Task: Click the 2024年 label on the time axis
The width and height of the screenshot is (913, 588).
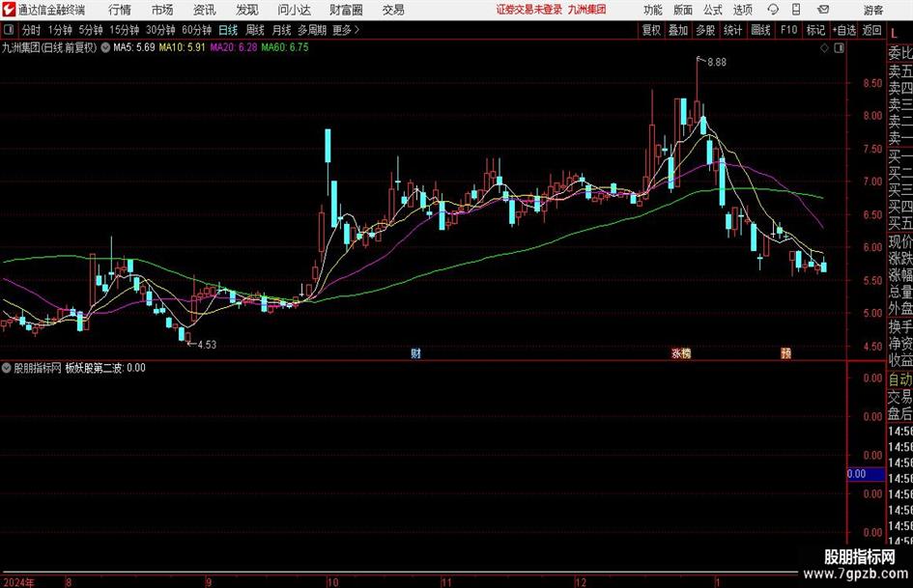Action: (18, 582)
